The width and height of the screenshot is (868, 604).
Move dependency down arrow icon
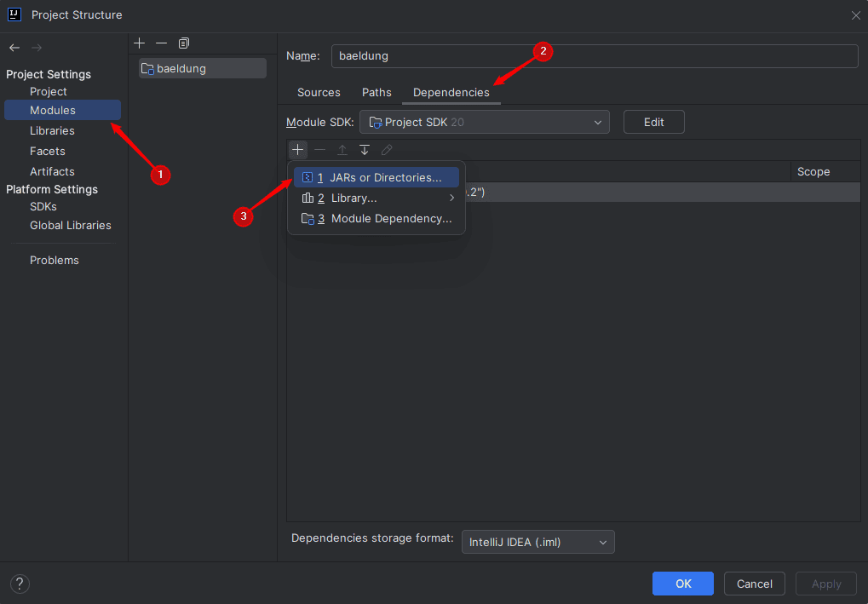coord(365,149)
